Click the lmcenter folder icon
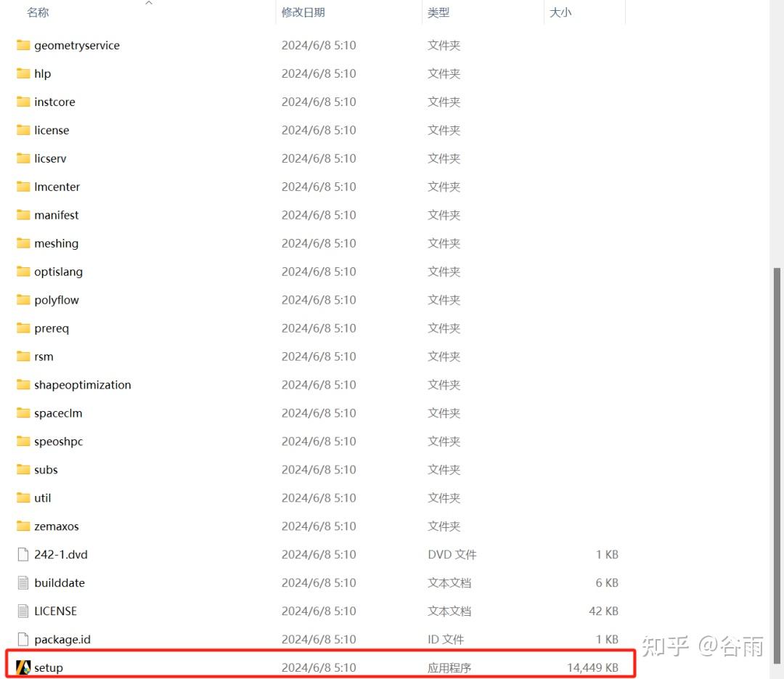 tap(23, 187)
